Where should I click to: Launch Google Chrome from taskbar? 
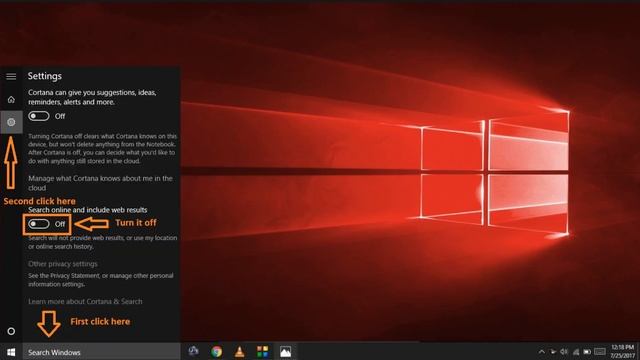pos(217,351)
